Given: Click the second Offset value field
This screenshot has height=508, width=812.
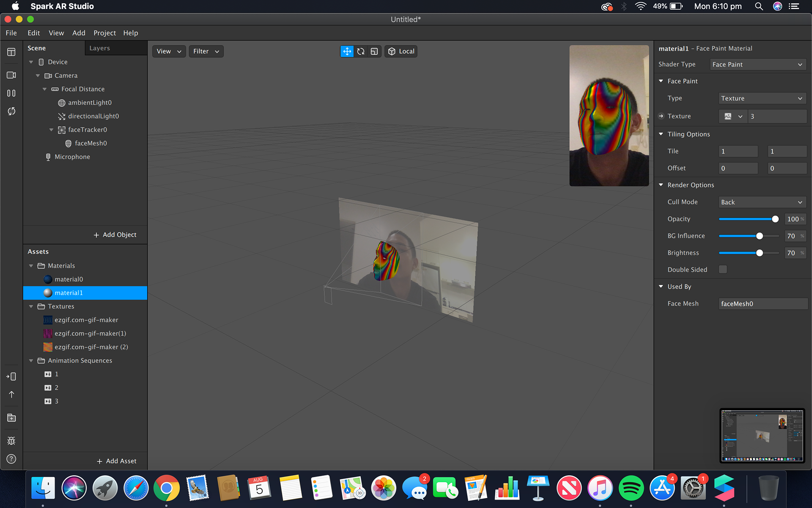Looking at the screenshot, I should click(787, 168).
